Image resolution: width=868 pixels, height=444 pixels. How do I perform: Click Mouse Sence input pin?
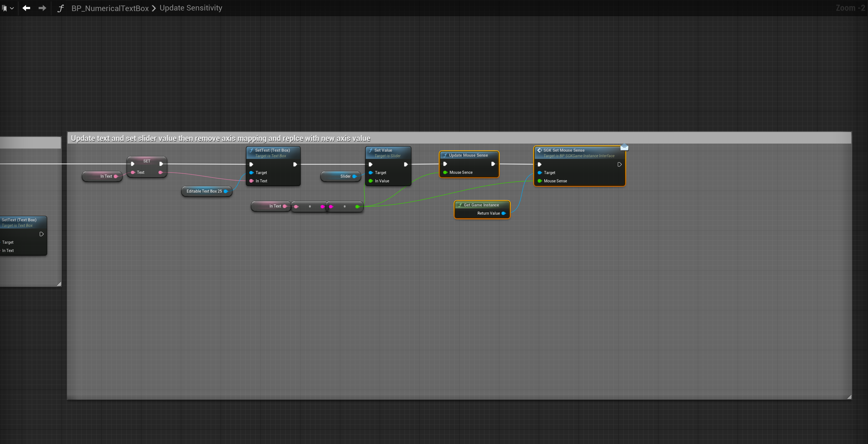tap(445, 172)
